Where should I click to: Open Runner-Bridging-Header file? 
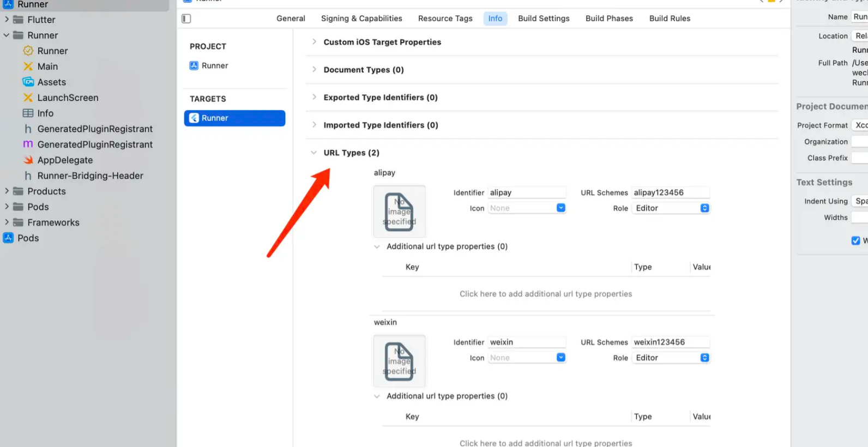[90, 176]
